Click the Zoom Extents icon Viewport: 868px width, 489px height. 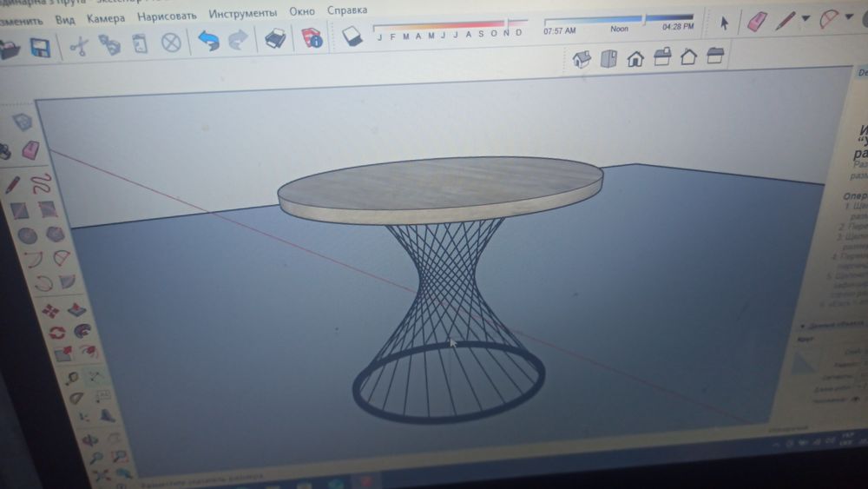click(x=101, y=476)
